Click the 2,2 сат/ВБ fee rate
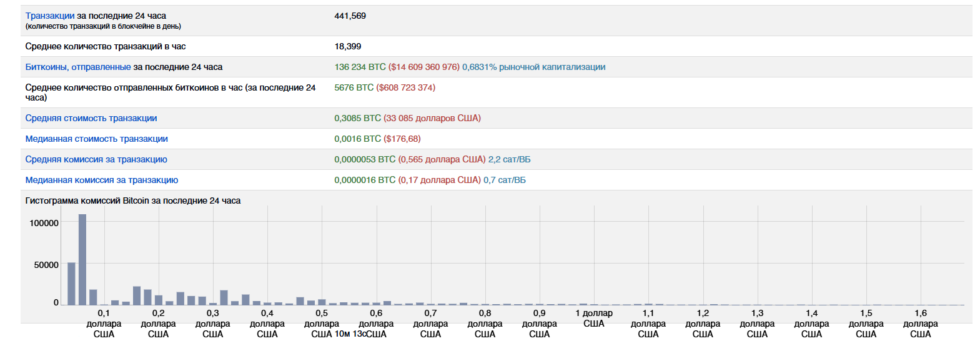Viewport: 980px width, 341px height. [x=509, y=159]
